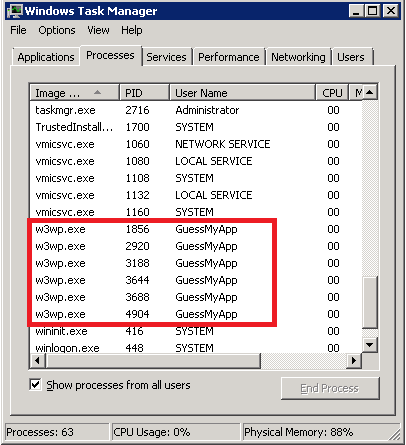Viewport: 406px width, 445px height.
Task: Click the horizontal scroll right arrow
Action: pyautogui.click(x=354, y=360)
